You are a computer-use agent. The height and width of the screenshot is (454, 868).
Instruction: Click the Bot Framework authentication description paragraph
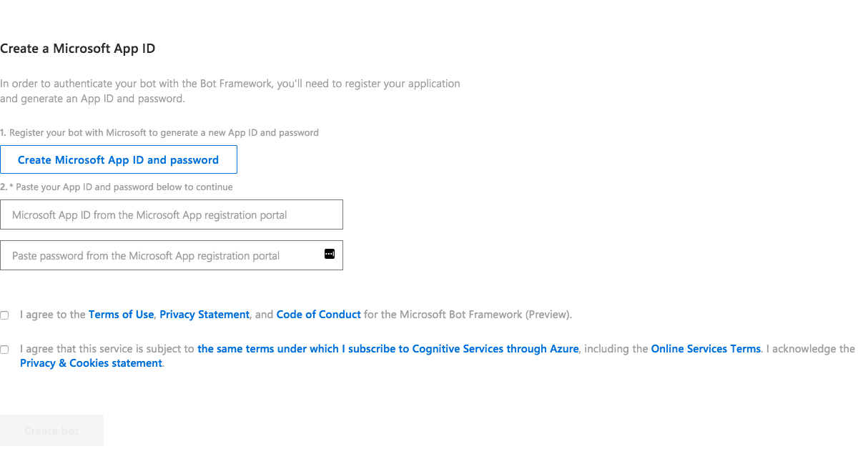click(x=230, y=91)
